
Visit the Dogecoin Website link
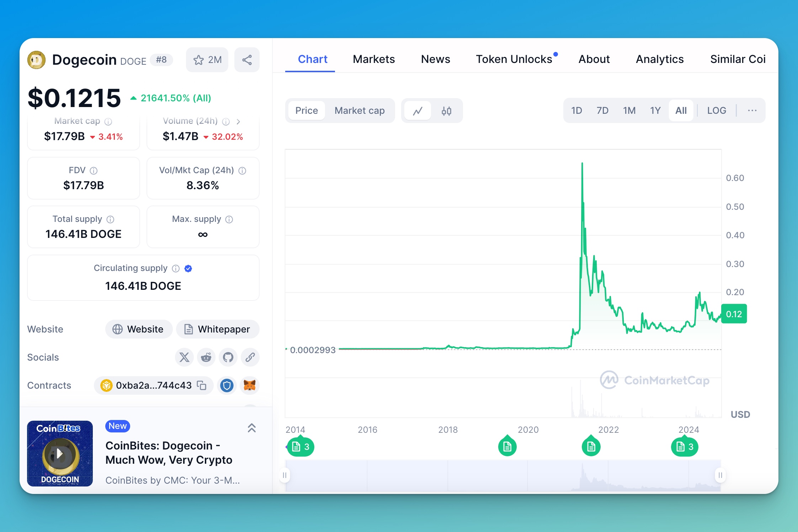tap(139, 329)
